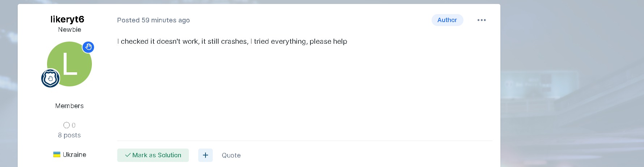Screen dimensions: 644x167
Task: Click the Members group label
Action: (x=69, y=106)
